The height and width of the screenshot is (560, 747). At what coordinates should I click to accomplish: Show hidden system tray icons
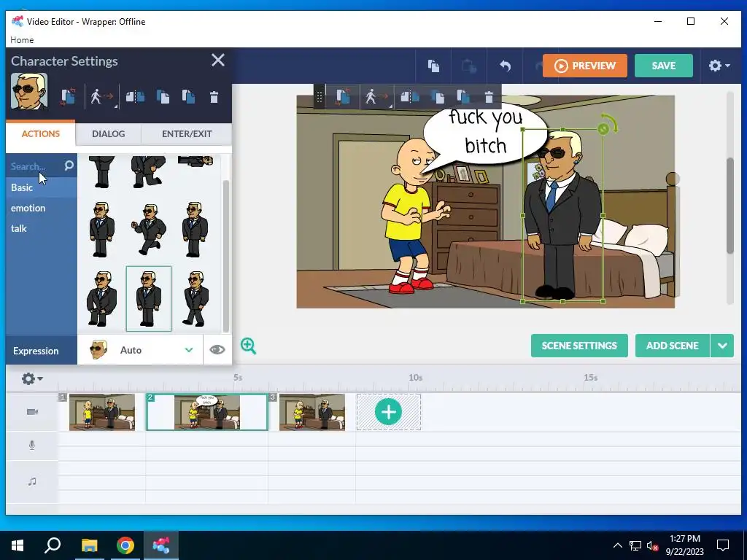point(617,545)
